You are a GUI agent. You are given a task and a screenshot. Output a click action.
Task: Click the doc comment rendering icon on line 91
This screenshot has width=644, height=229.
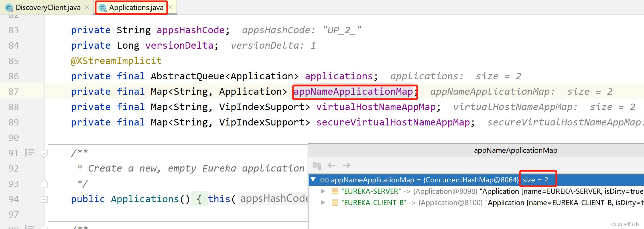tap(30, 153)
